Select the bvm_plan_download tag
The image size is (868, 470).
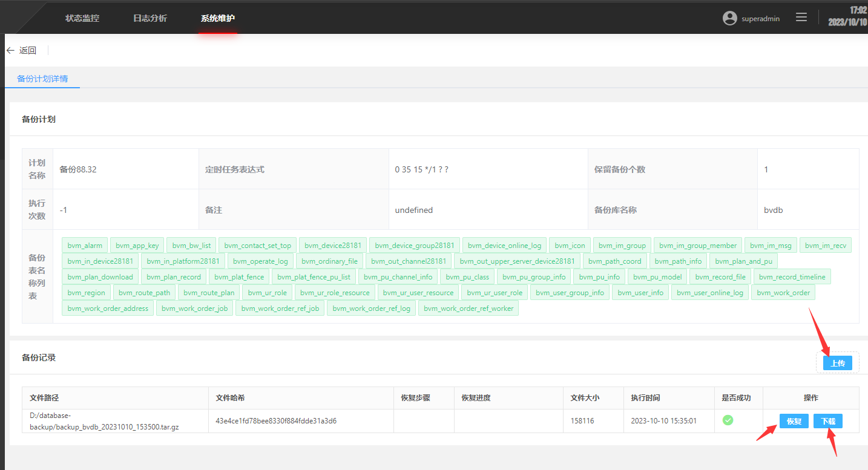(x=100, y=277)
